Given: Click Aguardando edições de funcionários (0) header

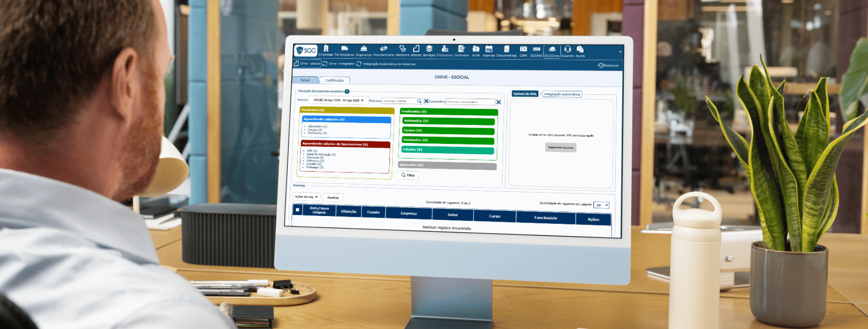Looking at the screenshot, I should click(x=345, y=144).
